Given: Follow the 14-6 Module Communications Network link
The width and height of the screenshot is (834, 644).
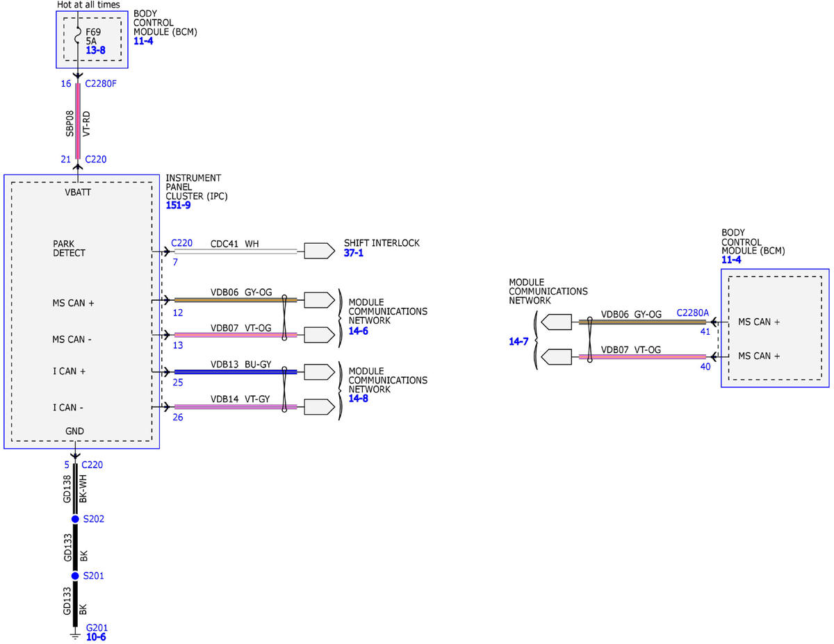Looking at the screenshot, I should (x=359, y=331).
